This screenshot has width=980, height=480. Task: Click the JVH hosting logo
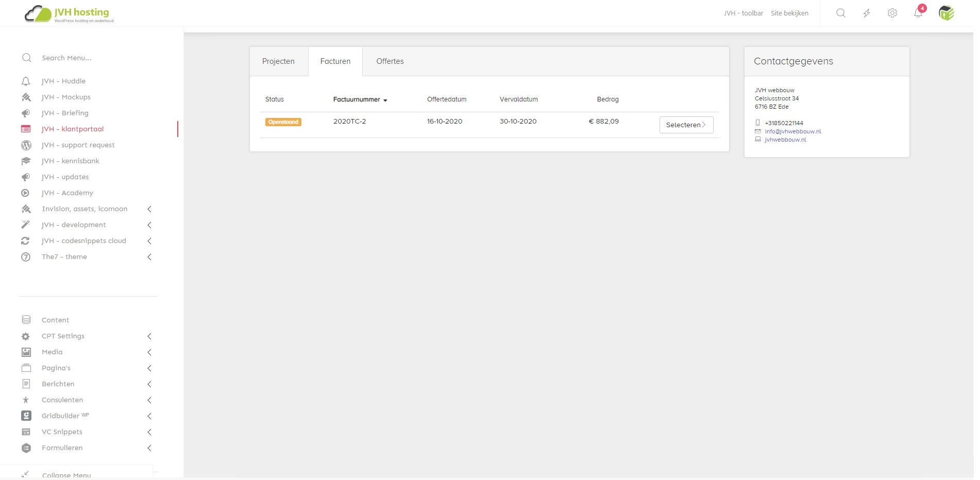pos(69,14)
